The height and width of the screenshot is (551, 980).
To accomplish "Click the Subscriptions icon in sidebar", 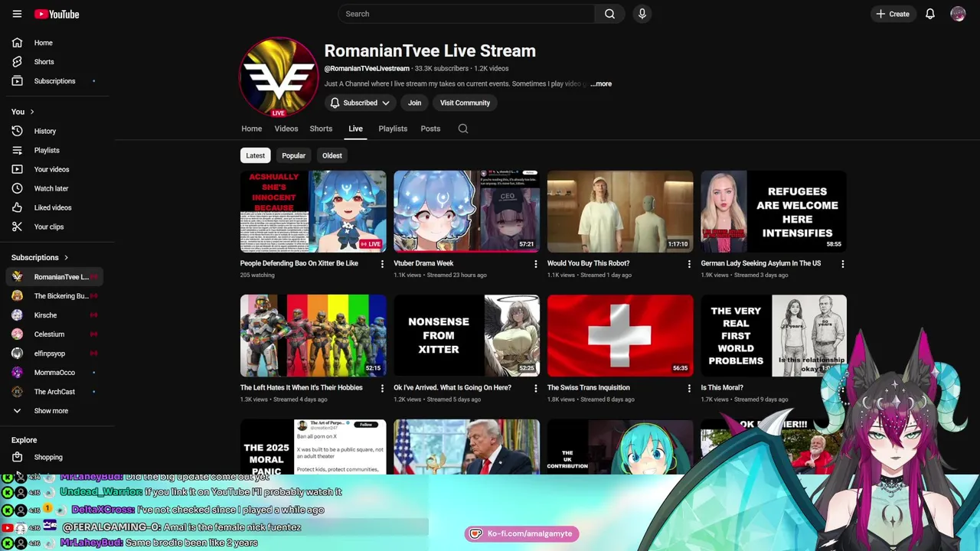I will point(17,81).
